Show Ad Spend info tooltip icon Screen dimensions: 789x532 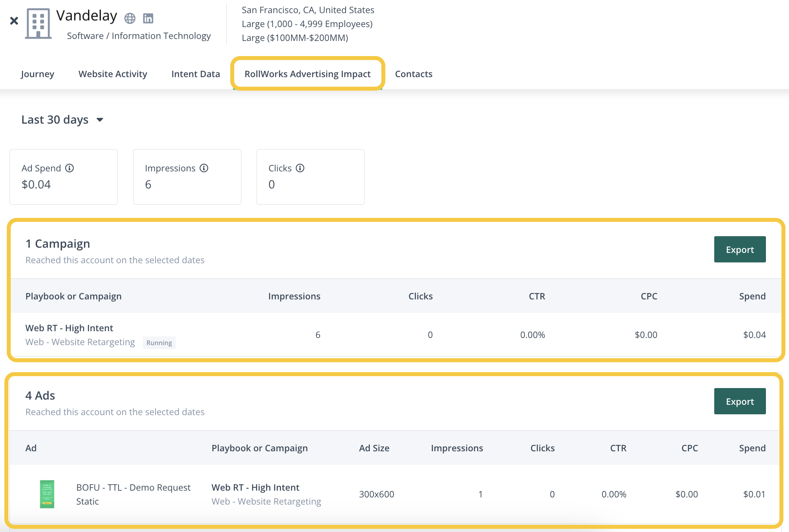click(x=70, y=168)
